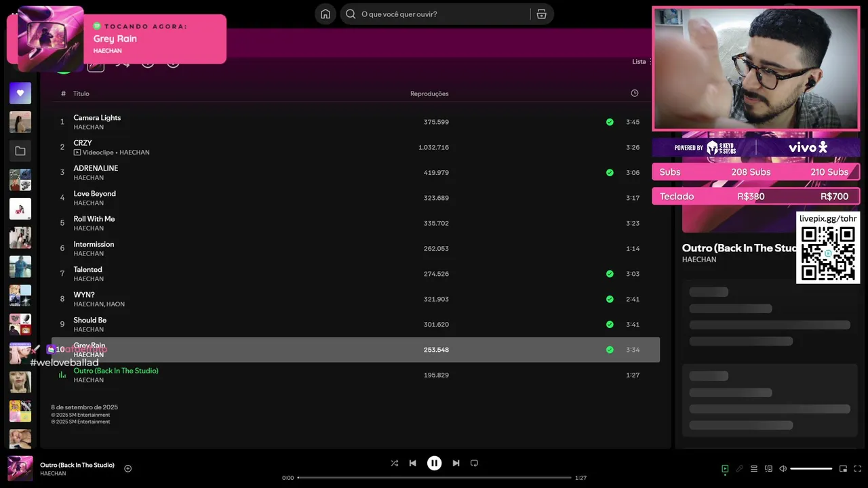The image size is (868, 488).
Task: Click Grey Rain album art in Tocando Agora overlay
Action: [51, 39]
